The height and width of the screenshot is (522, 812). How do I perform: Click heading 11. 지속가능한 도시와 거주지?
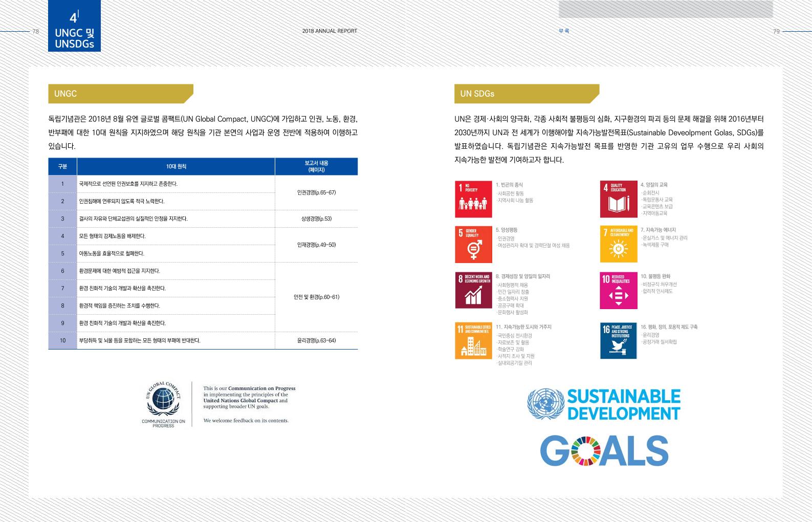pos(523,327)
